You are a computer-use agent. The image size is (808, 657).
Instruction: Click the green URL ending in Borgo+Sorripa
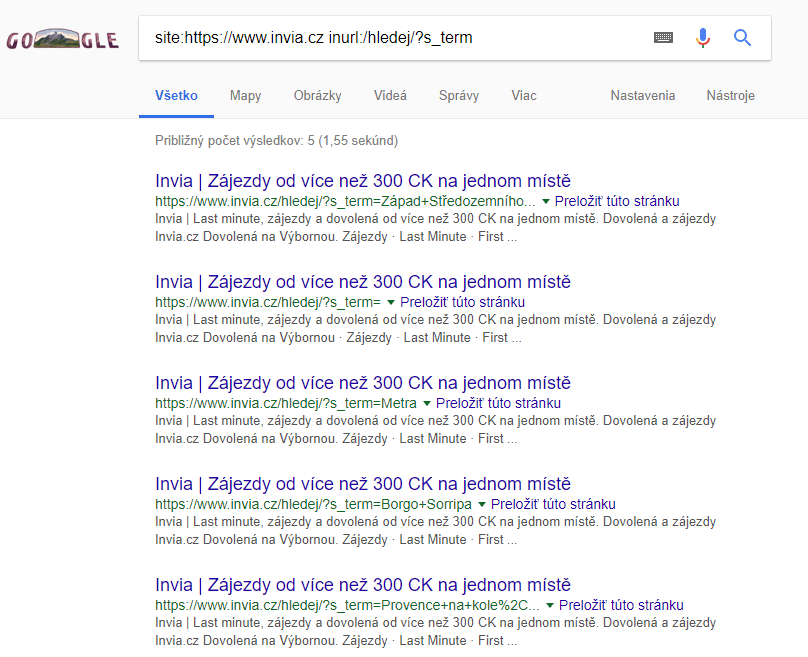(x=313, y=504)
